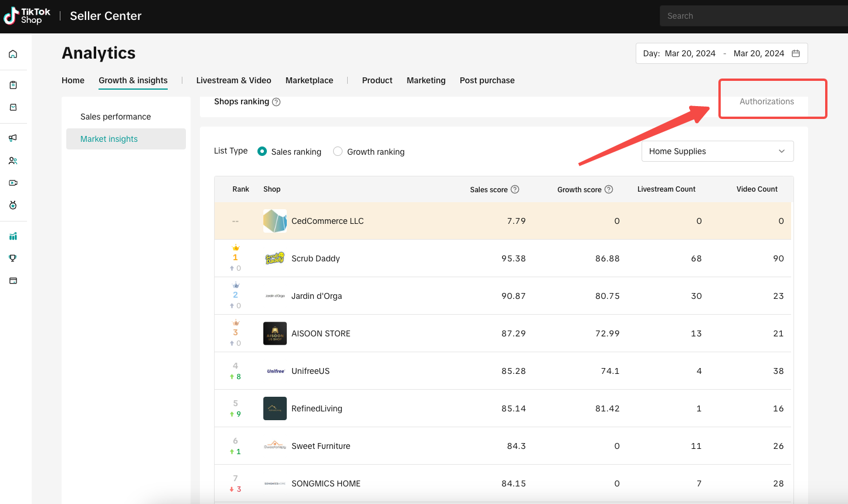Expand the Home Supplies category dropdown

[717, 151]
